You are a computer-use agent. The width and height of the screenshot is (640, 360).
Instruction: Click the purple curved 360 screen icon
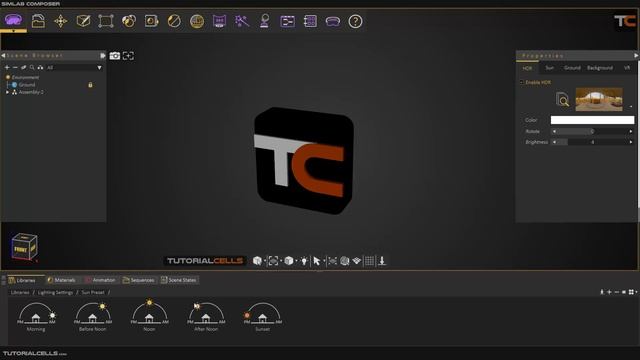(x=219, y=21)
